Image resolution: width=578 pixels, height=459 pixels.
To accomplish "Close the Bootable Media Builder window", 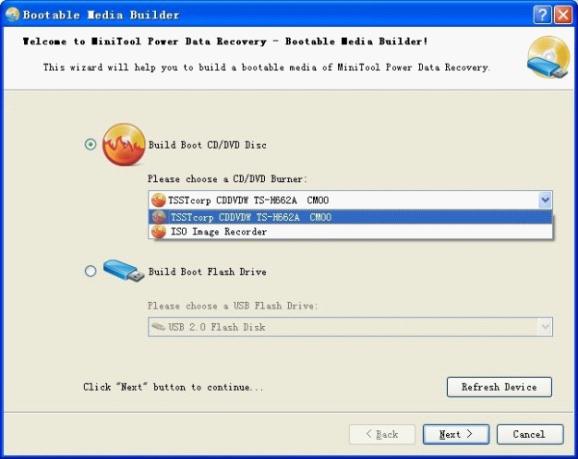I will pyautogui.click(x=563, y=15).
